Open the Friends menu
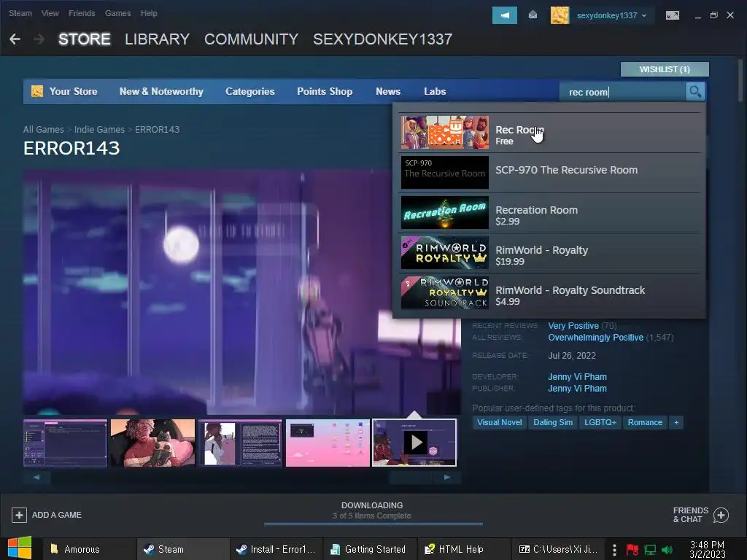747x560 pixels. [82, 13]
